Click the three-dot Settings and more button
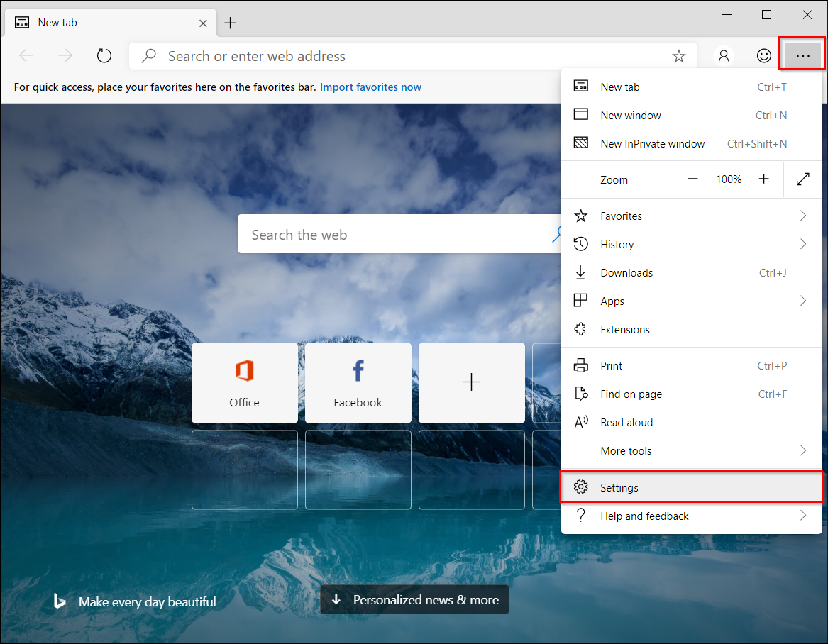Screen dimensions: 828x644 coord(802,56)
